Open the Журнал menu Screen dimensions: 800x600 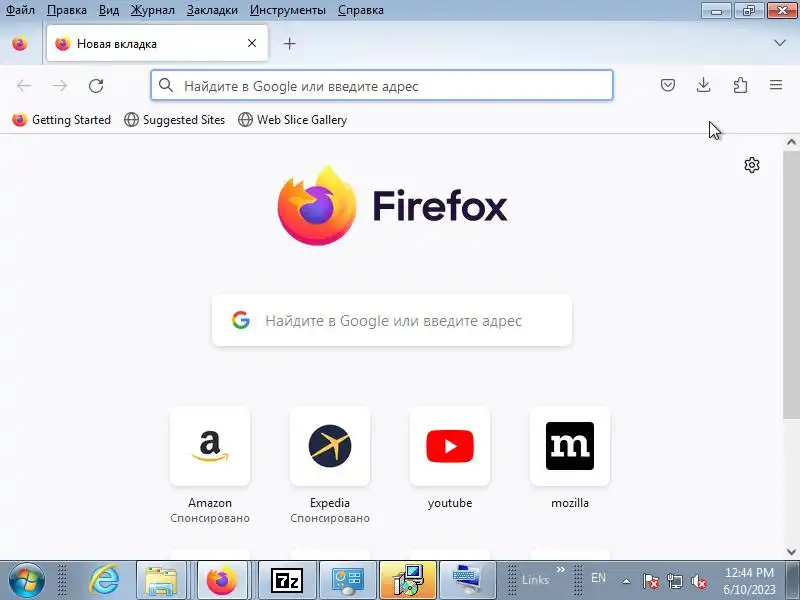(153, 10)
